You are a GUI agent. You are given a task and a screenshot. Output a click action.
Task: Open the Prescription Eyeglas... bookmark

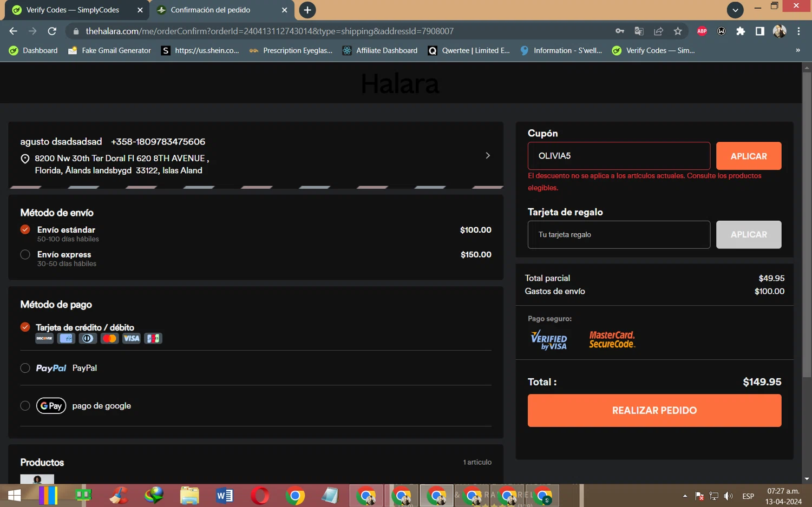[291, 50]
